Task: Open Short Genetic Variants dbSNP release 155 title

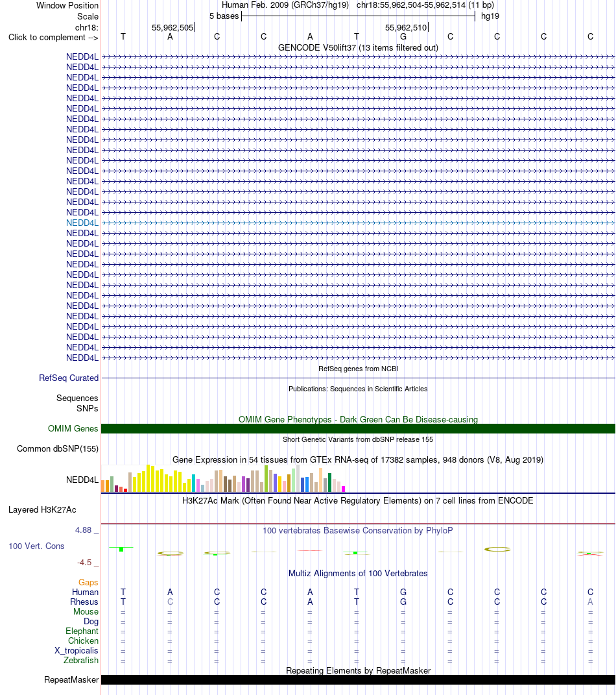Action: coord(359,439)
